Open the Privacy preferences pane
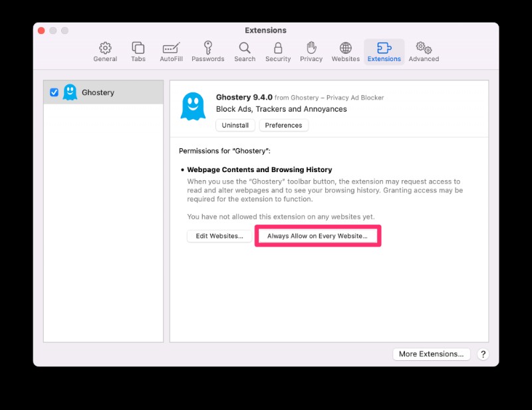This screenshot has height=410, width=532. [x=311, y=52]
